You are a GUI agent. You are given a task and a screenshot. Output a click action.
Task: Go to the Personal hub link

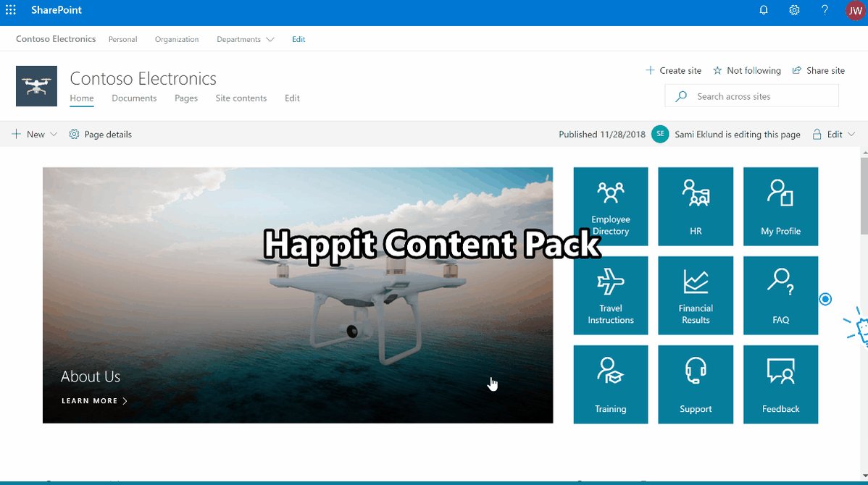tap(123, 39)
